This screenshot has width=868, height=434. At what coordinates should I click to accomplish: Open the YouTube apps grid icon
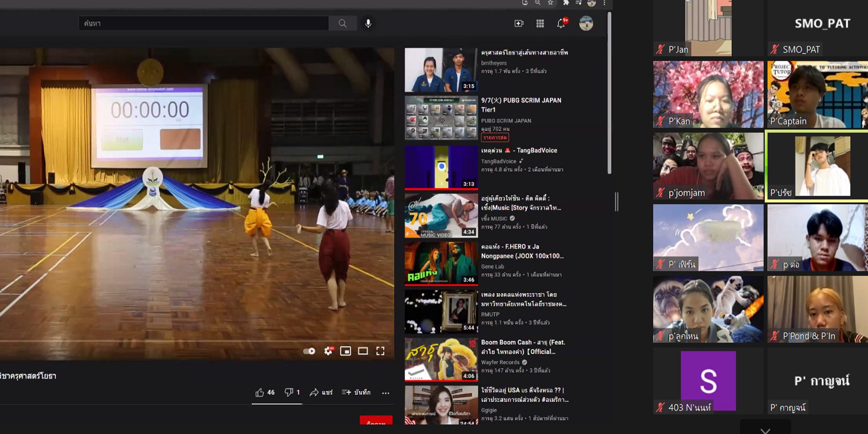pos(540,23)
